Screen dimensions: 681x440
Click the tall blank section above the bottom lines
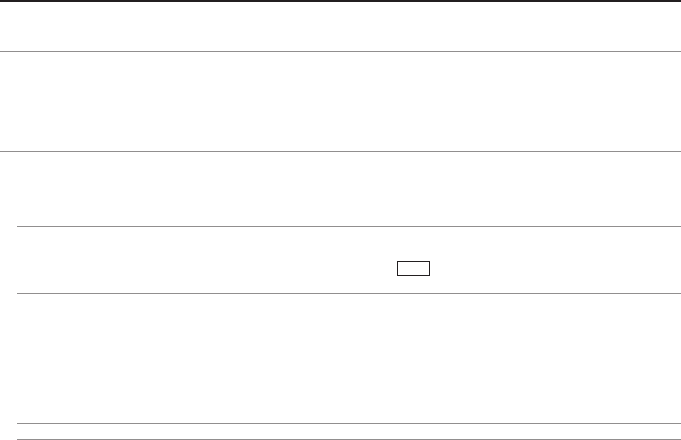point(340,358)
